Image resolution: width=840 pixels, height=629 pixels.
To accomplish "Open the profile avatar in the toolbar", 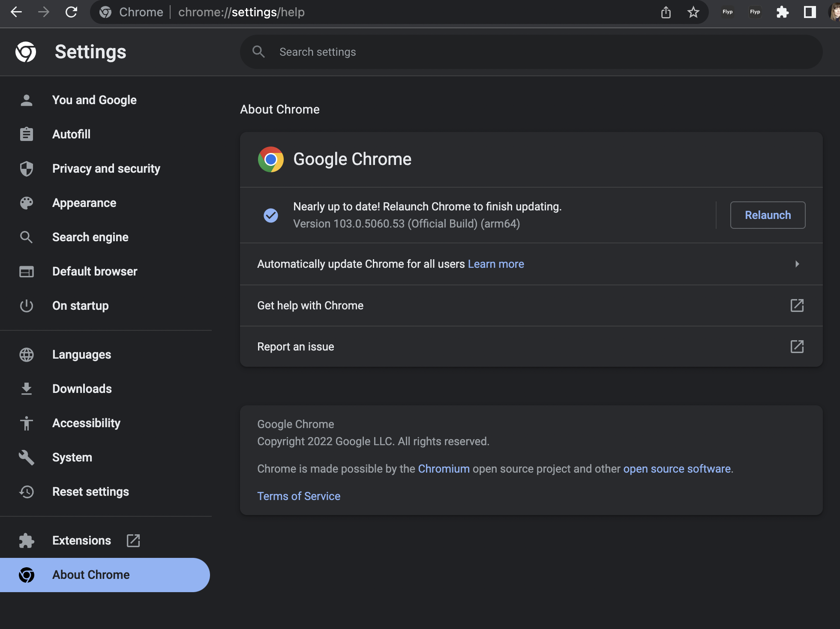I will [x=835, y=12].
